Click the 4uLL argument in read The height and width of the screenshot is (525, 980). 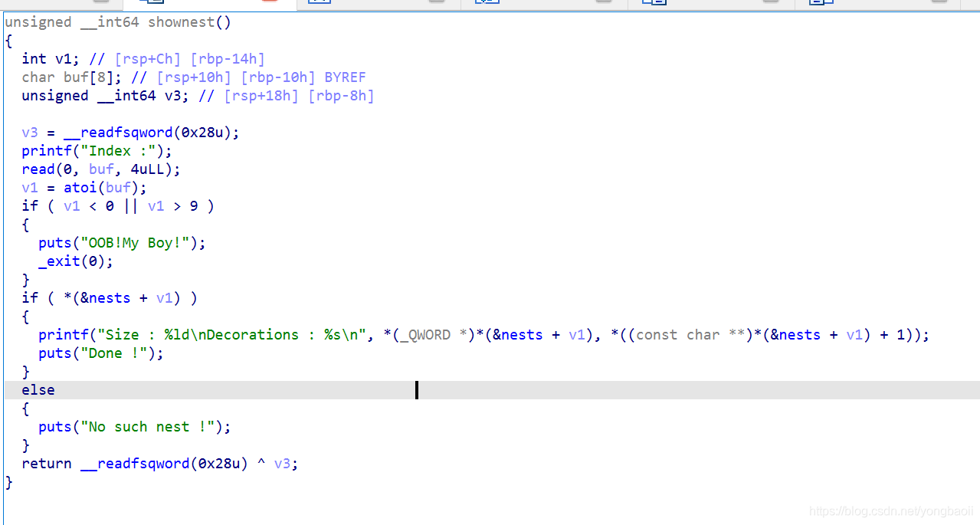(x=148, y=169)
